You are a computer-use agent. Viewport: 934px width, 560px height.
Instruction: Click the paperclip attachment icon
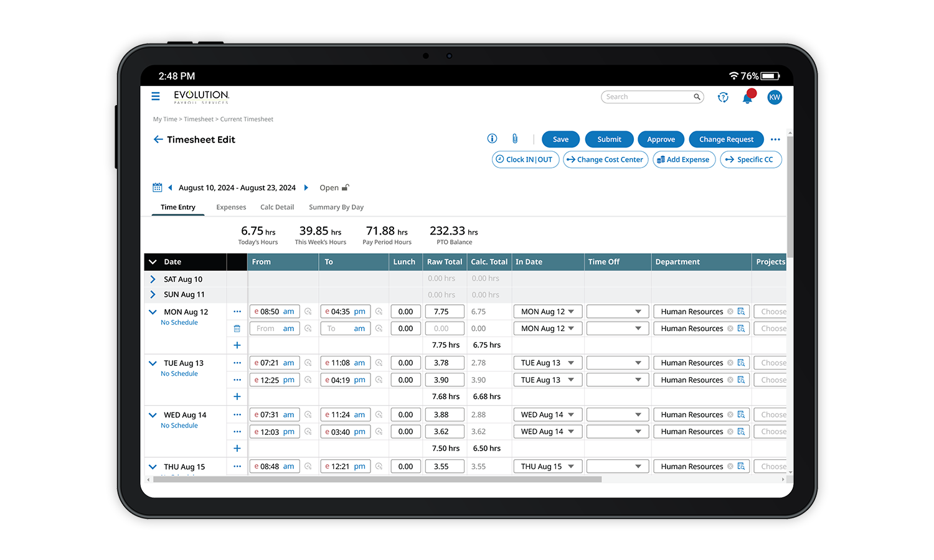tap(515, 138)
